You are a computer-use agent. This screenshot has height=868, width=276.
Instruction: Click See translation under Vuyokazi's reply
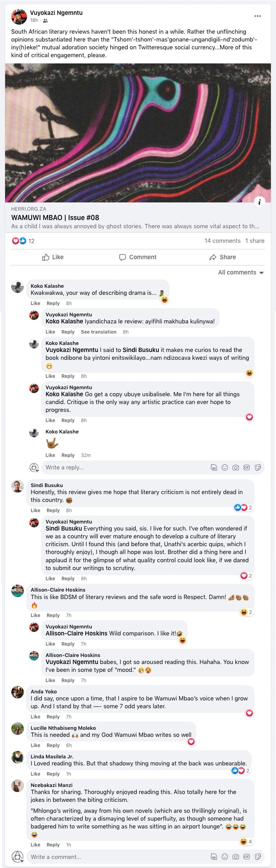99,332
